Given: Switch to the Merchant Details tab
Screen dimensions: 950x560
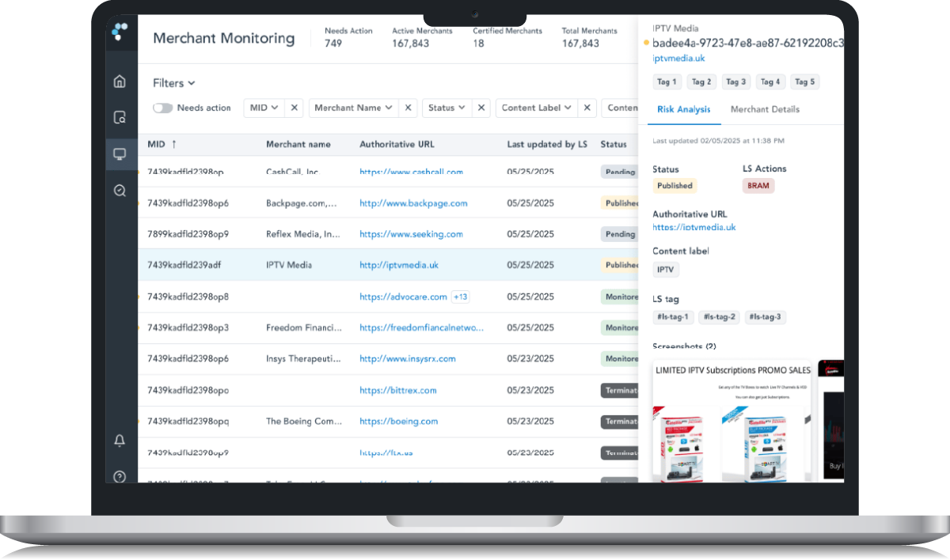Looking at the screenshot, I should [765, 109].
